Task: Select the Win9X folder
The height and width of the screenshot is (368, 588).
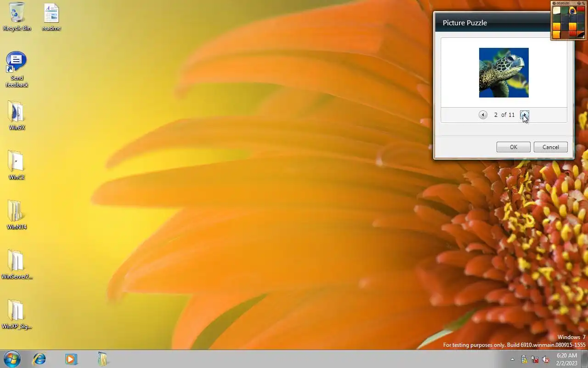Action: (17, 115)
